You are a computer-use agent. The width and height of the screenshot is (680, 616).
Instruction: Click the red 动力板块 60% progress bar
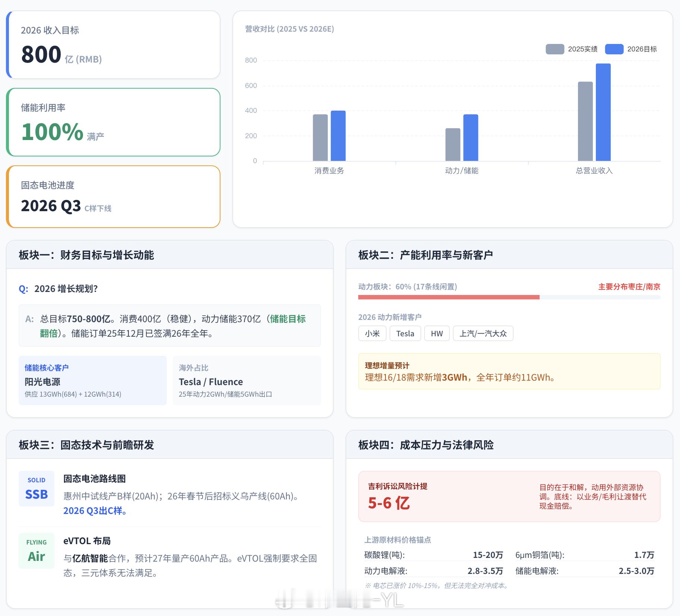click(449, 297)
